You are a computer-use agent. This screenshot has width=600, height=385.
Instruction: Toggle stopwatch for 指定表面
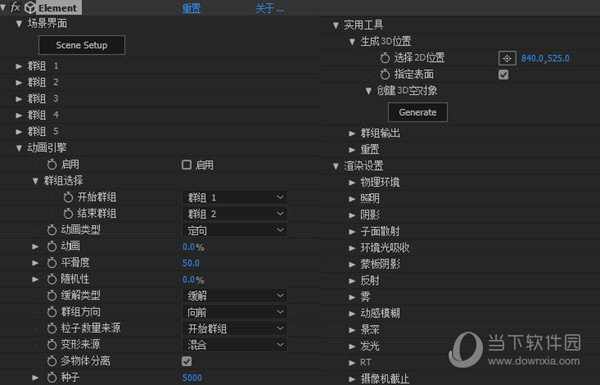click(385, 74)
